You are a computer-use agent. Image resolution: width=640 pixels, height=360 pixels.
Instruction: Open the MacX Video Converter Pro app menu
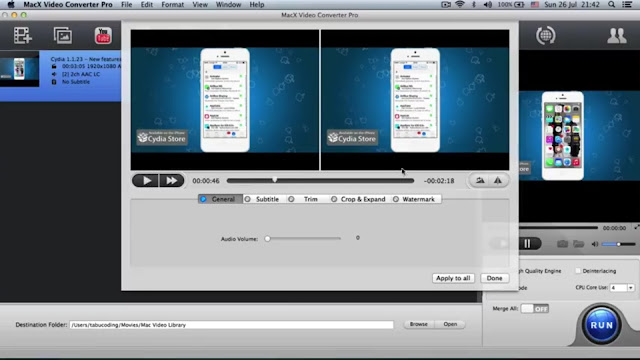pos(68,4)
